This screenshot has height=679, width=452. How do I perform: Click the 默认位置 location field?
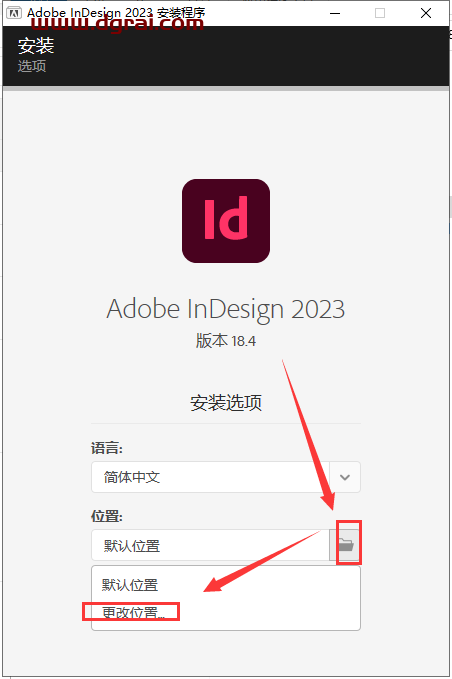coord(210,545)
